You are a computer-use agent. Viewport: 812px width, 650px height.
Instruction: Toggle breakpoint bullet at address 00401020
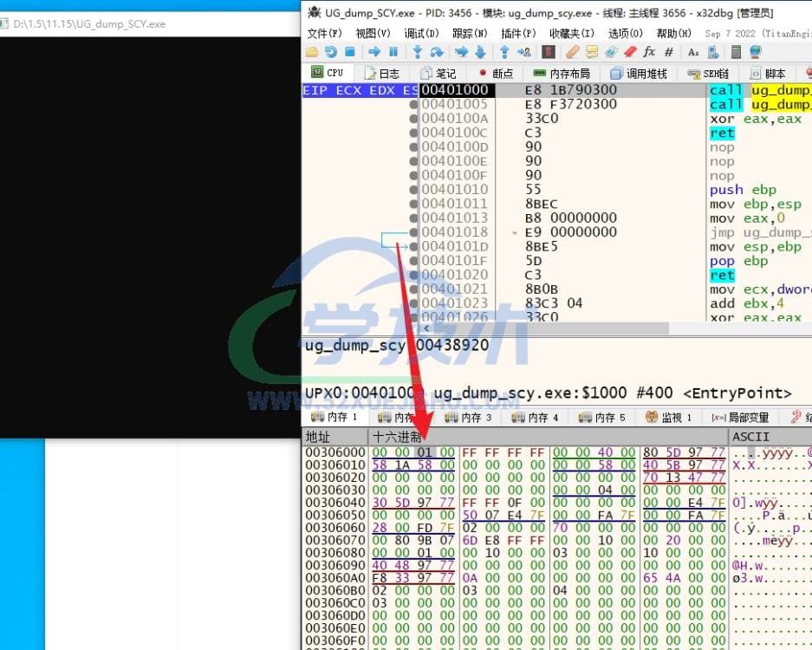pos(413,275)
